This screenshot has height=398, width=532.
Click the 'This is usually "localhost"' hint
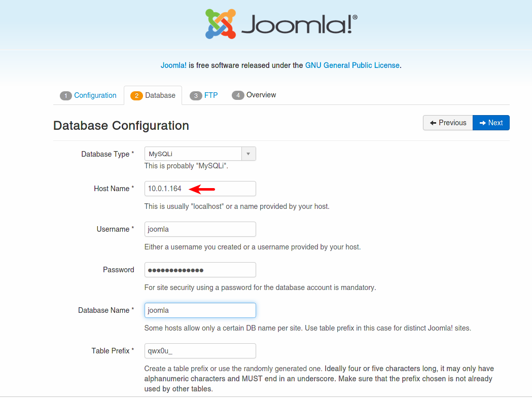237,206
